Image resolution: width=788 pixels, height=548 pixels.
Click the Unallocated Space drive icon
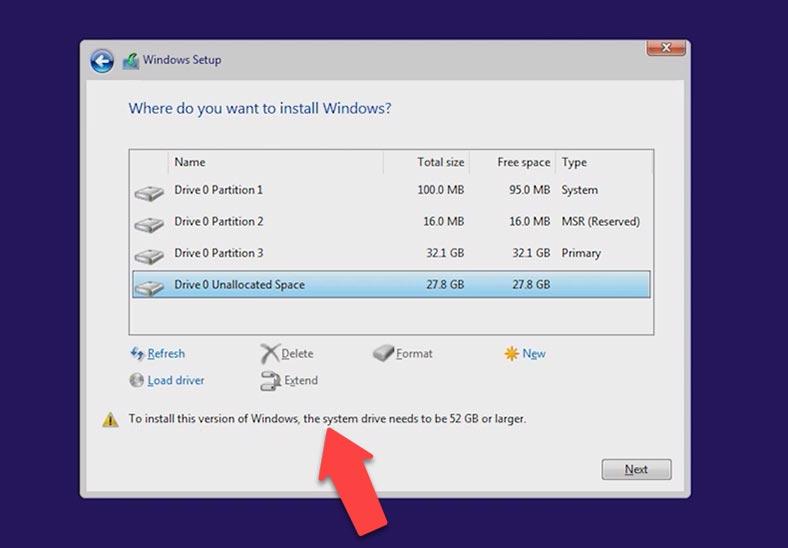149,288
